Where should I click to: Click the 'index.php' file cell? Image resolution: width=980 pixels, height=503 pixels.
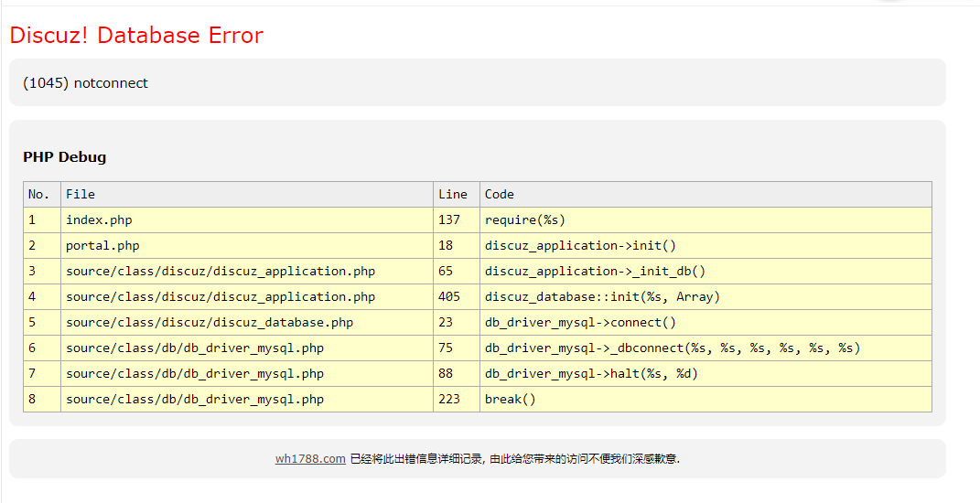click(x=247, y=219)
